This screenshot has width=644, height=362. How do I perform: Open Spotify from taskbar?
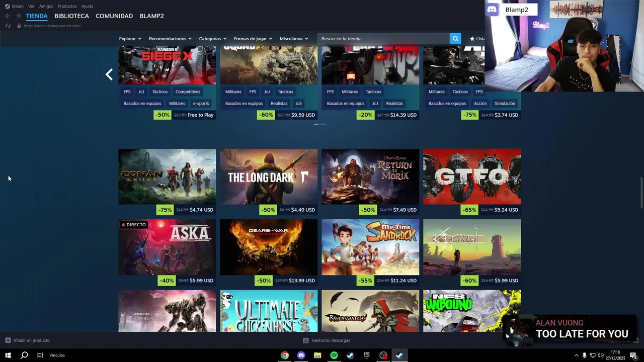[x=334, y=355]
